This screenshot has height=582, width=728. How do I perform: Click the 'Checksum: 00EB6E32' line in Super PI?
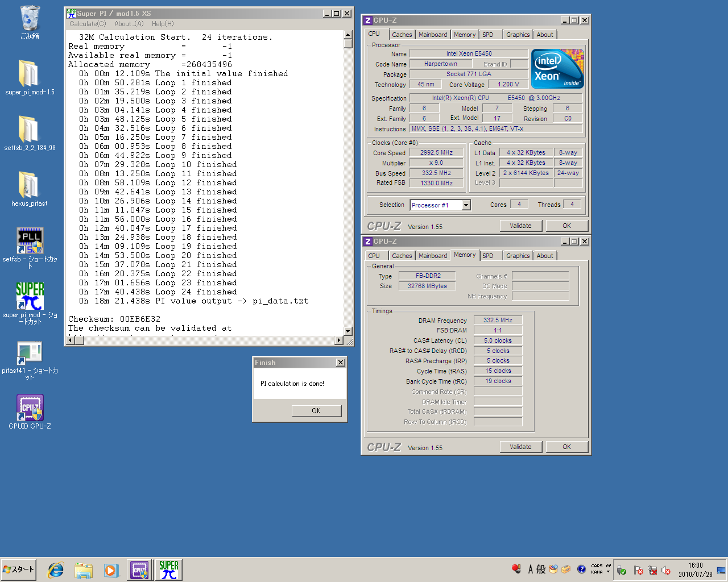114,319
